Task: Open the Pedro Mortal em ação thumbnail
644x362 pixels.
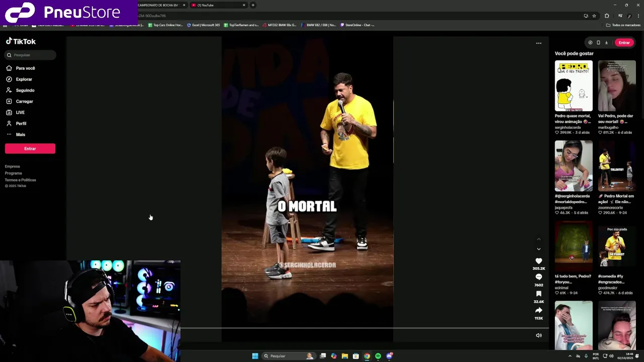Action: click(617, 166)
